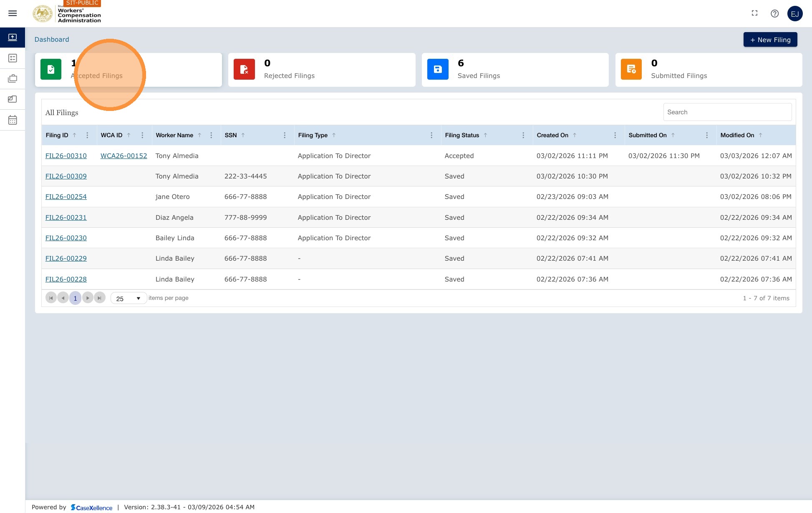The height and width of the screenshot is (513, 812).
Task: Open filing FIL26-00230
Action: click(66, 238)
